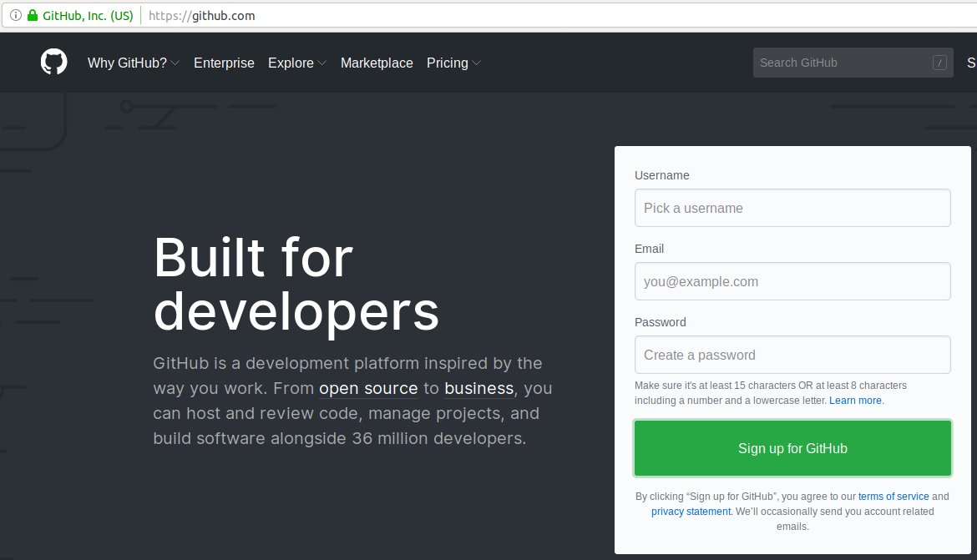Open the "privacy statement" link

(691, 511)
